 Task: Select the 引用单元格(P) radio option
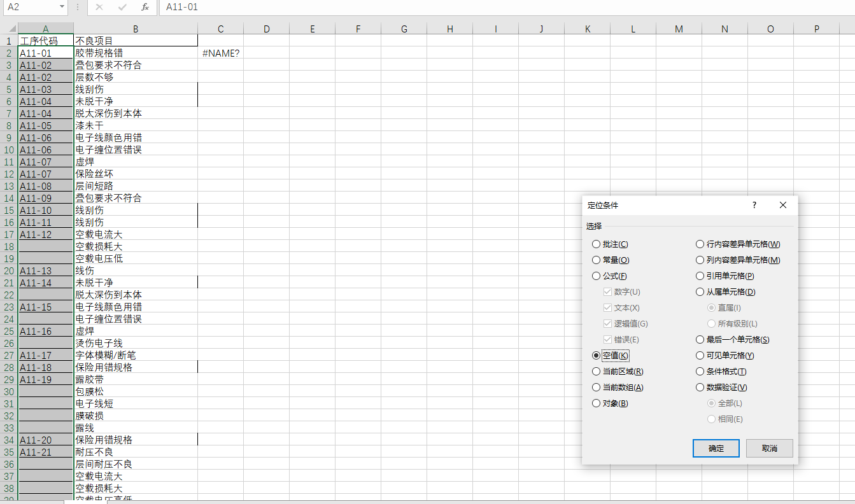pyautogui.click(x=725, y=276)
